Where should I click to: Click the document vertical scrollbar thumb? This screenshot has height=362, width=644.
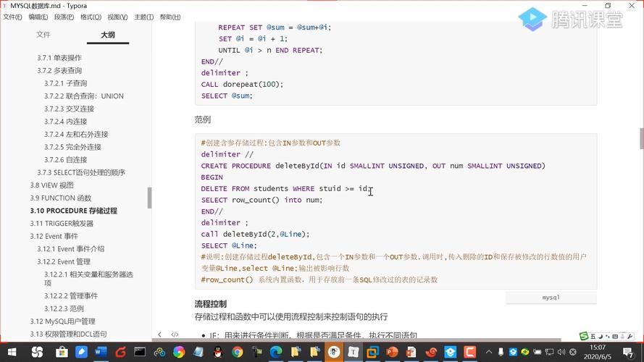coord(642,139)
